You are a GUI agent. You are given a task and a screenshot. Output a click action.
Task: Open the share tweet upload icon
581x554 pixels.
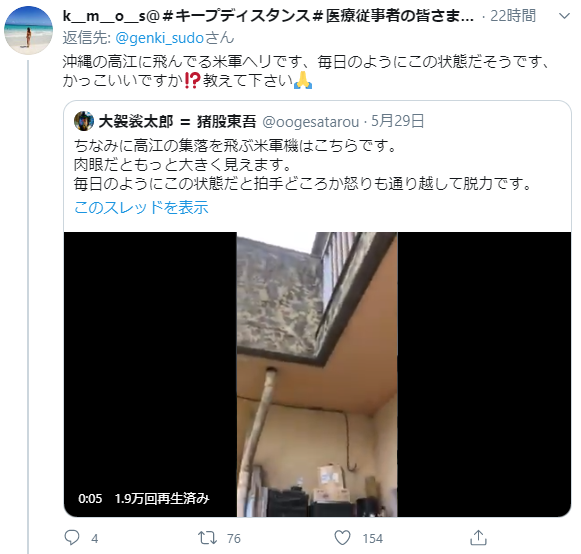coord(478,537)
